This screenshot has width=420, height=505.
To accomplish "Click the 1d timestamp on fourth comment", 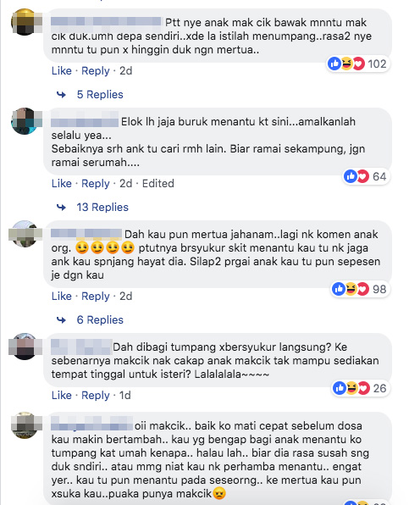I will (124, 395).
